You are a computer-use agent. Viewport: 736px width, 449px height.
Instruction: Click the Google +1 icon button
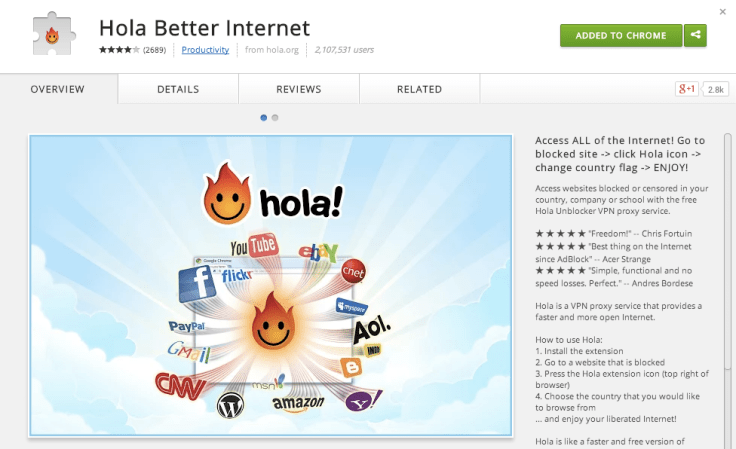coord(687,89)
